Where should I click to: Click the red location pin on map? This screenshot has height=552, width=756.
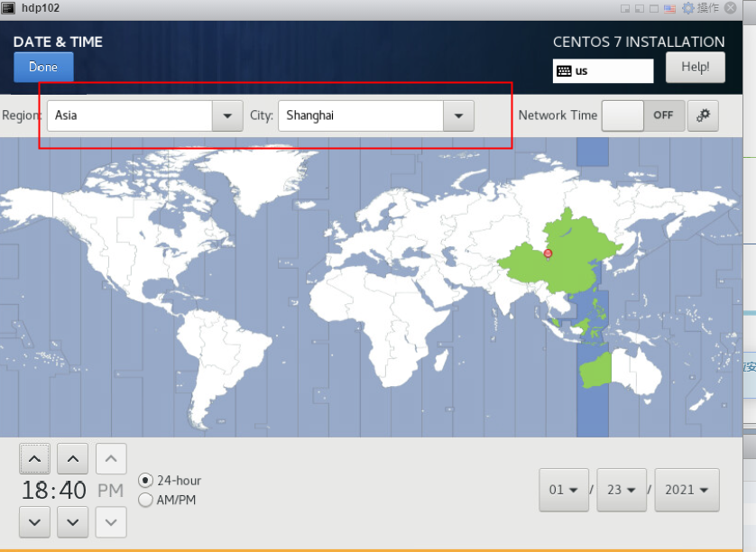tap(548, 254)
